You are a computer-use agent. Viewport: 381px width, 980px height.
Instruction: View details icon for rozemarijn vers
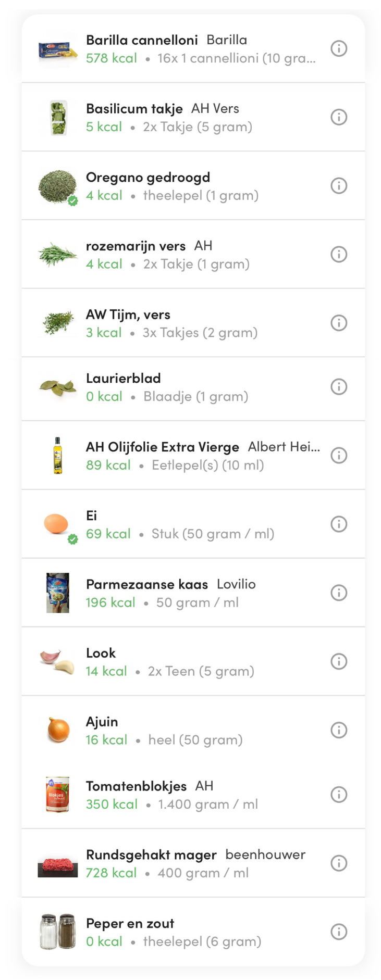pos(339,255)
